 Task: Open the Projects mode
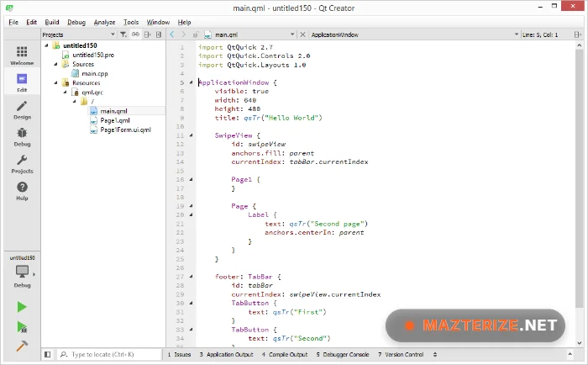22,164
